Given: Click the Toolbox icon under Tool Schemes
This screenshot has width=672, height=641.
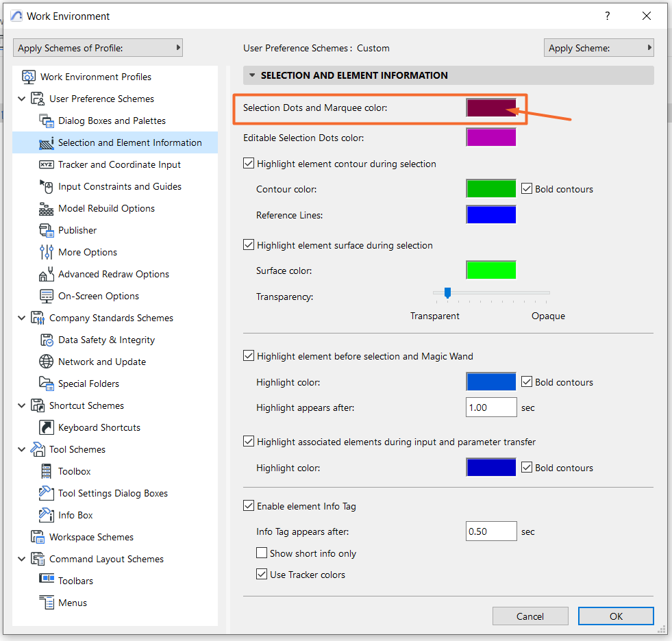Looking at the screenshot, I should (x=47, y=471).
